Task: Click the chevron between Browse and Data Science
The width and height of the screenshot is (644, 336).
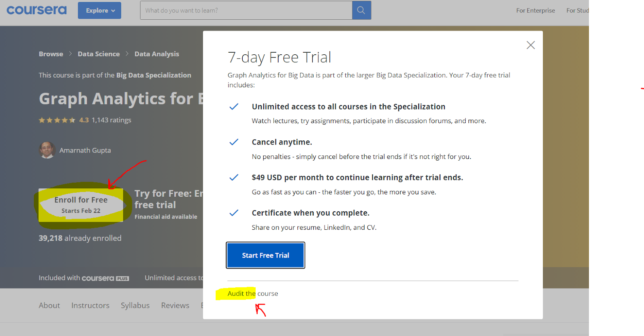Action: 70,54
